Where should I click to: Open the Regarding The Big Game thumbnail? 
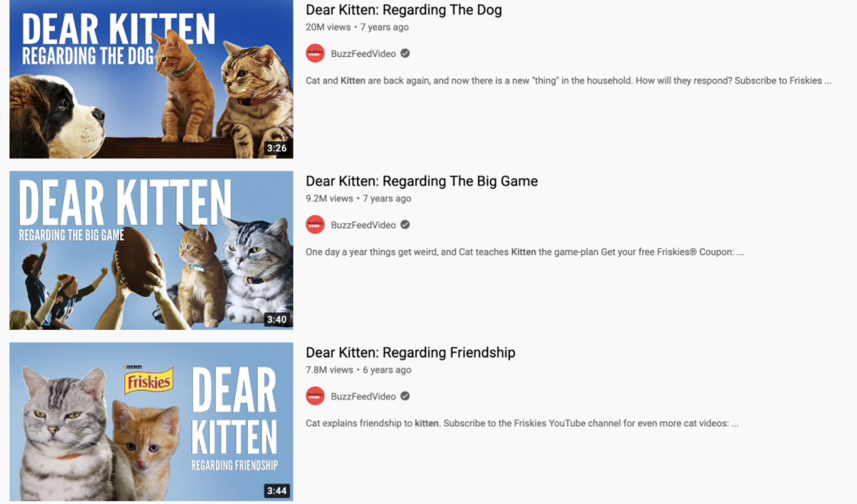click(x=151, y=250)
